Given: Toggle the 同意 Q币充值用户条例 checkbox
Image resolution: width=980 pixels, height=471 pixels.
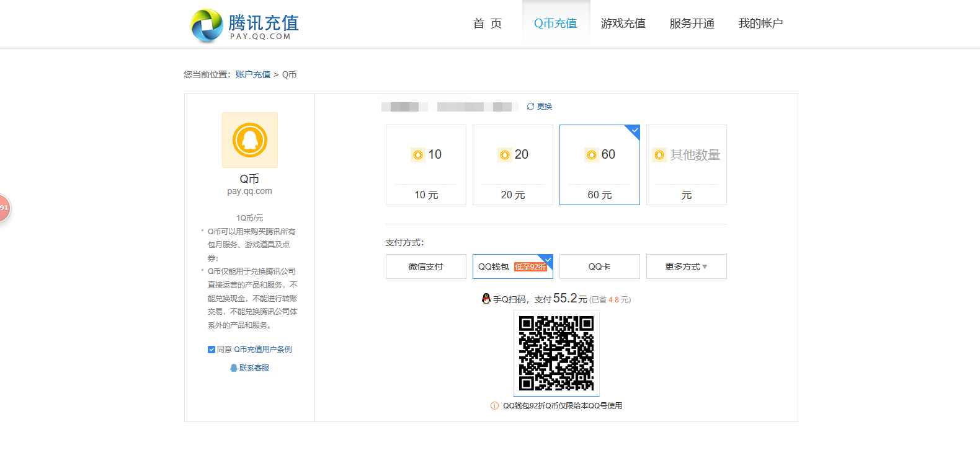Looking at the screenshot, I should click(x=212, y=350).
